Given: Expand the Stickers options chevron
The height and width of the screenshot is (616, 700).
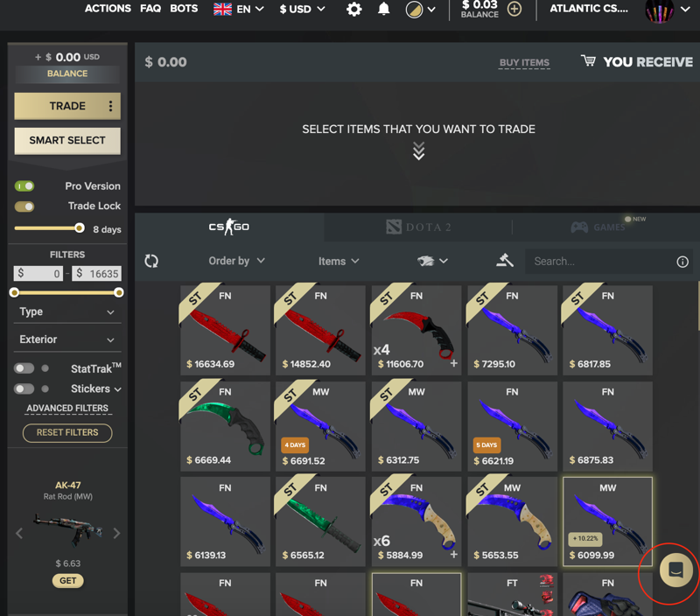Looking at the screenshot, I should pos(118,389).
